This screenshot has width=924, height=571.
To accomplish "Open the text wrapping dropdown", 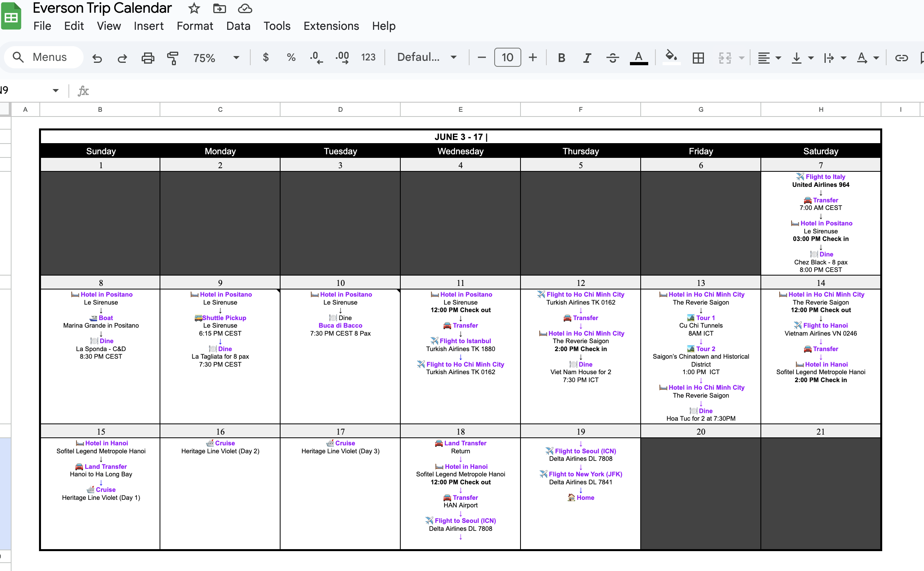I will point(834,58).
